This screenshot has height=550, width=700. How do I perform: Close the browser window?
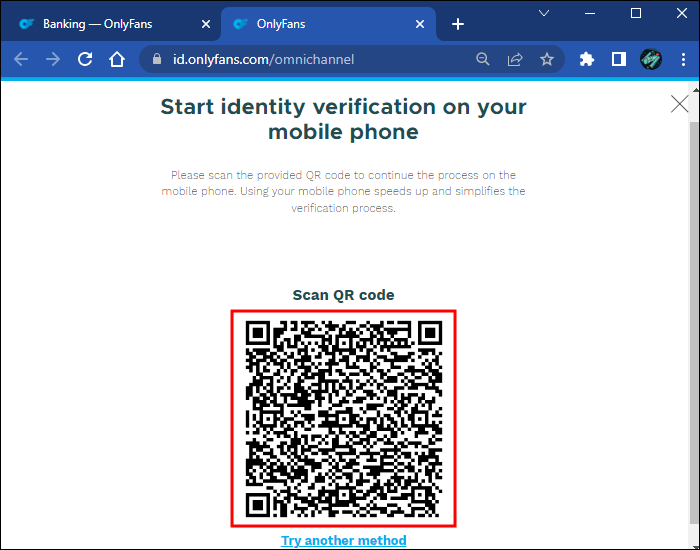click(682, 13)
